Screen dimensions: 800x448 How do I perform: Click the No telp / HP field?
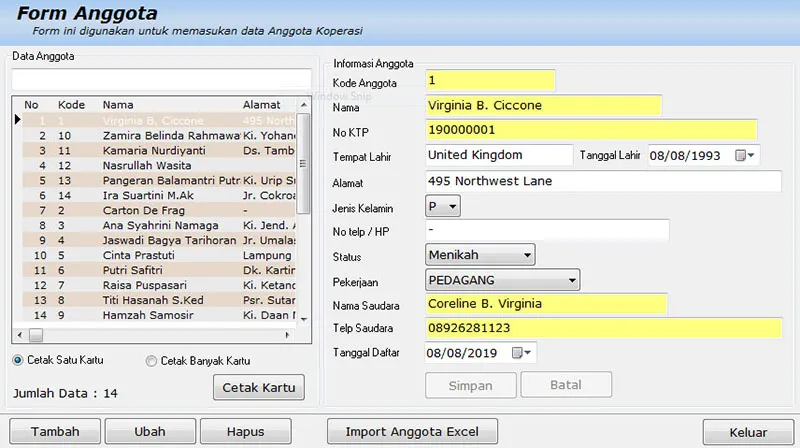[x=547, y=230]
